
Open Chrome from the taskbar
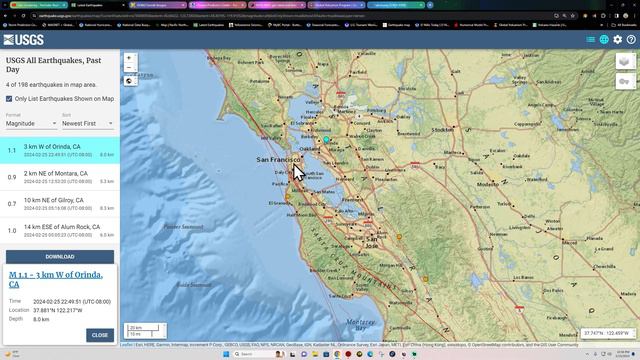(x=337, y=354)
